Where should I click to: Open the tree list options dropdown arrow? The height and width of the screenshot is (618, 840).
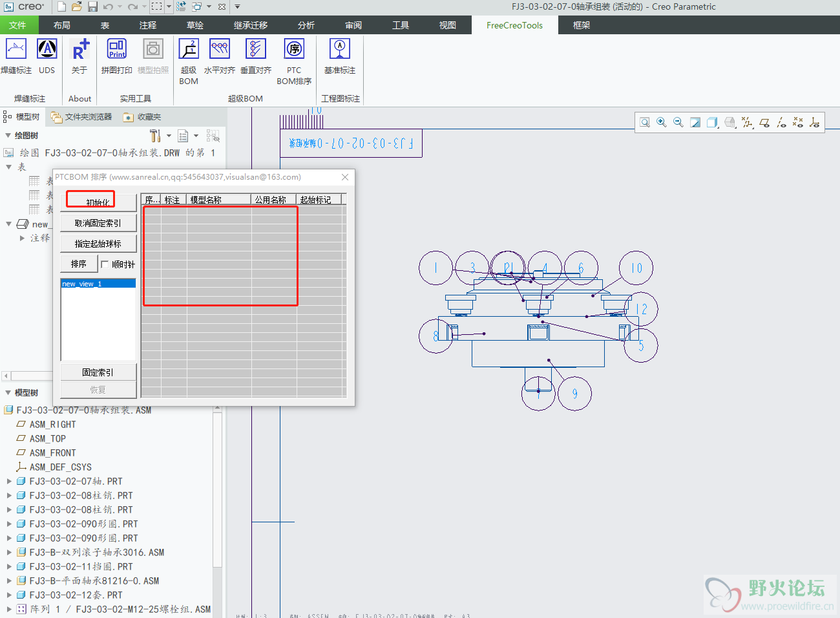[x=197, y=136]
